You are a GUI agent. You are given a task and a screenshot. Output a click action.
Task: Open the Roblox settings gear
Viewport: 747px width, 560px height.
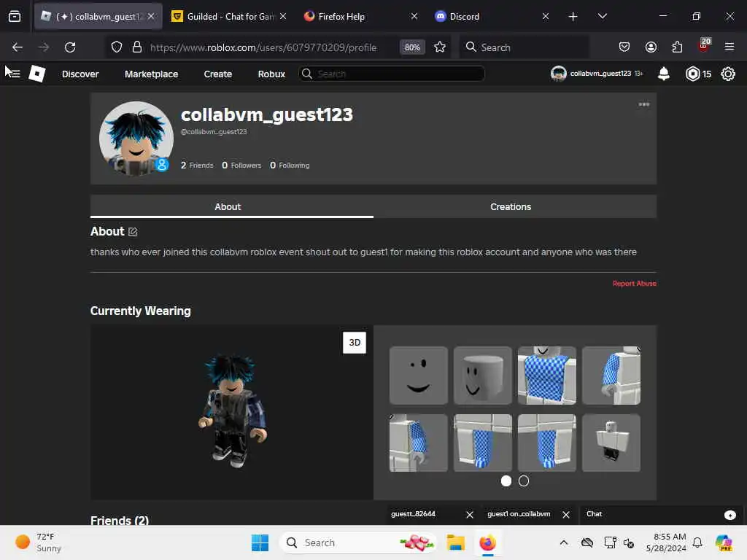click(x=728, y=74)
